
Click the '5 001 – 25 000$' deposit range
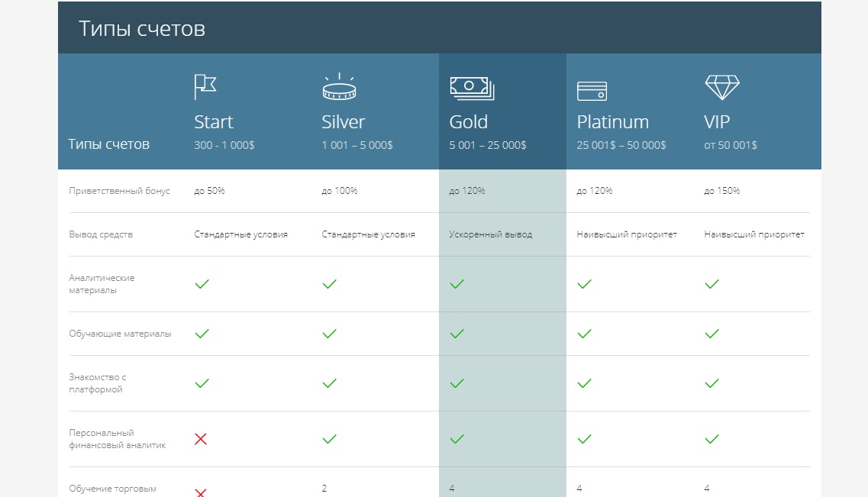point(488,145)
